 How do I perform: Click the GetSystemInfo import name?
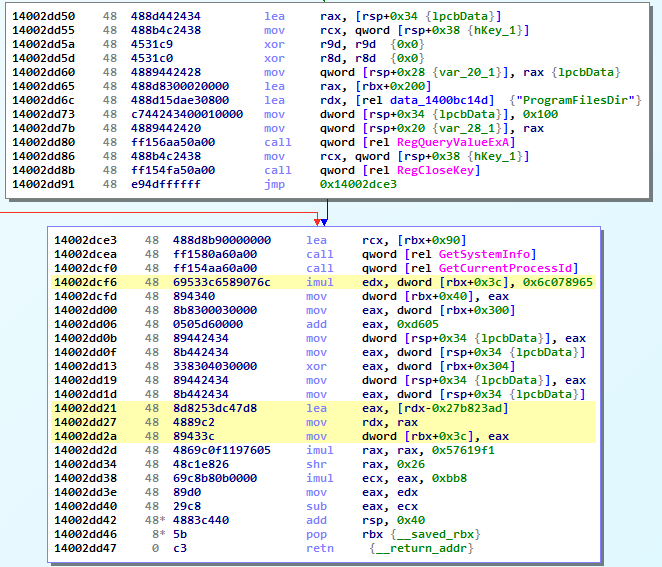tap(484, 254)
